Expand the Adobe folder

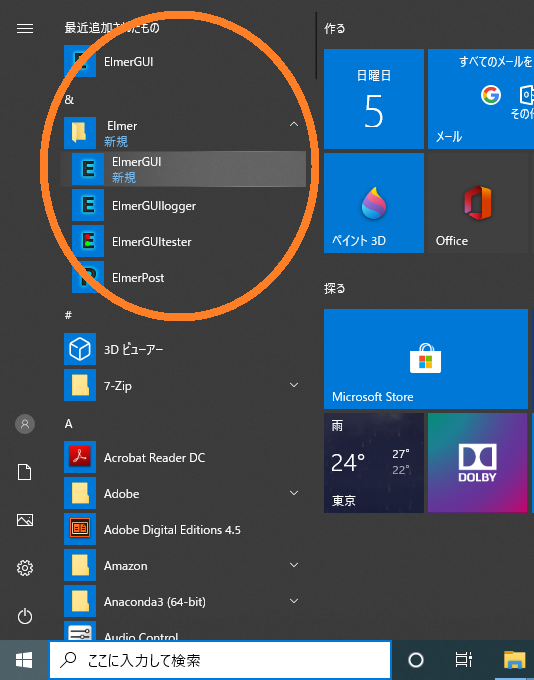pos(184,494)
